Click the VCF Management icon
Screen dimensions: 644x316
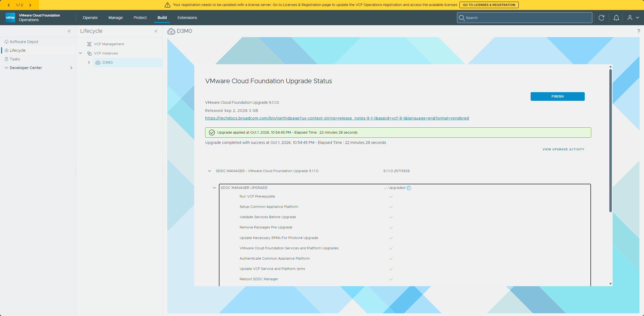point(89,44)
